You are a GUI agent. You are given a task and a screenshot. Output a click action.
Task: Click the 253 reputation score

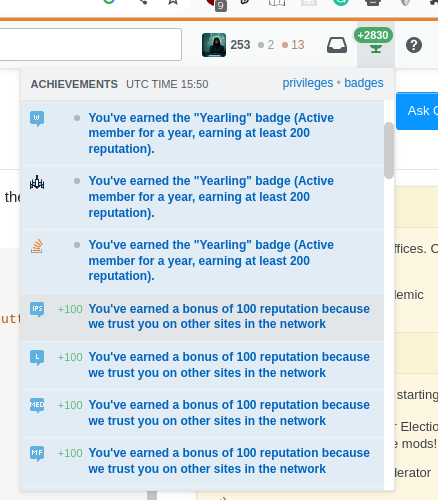click(x=240, y=45)
